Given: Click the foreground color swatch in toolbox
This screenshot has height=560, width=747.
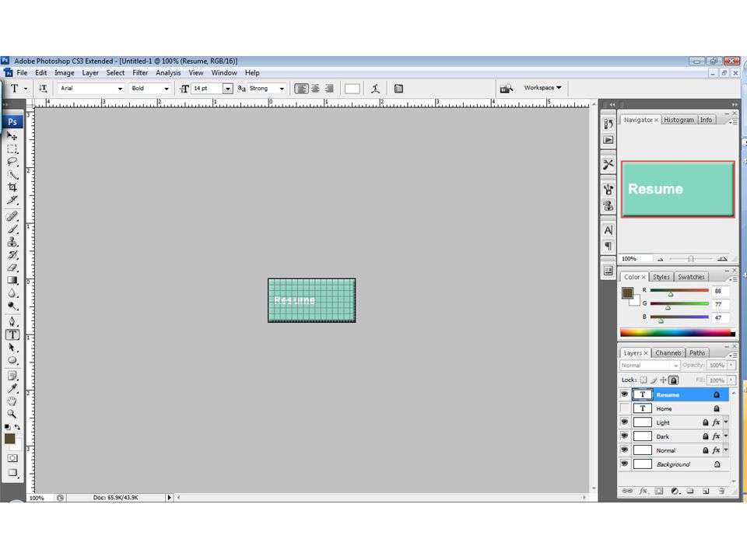Looking at the screenshot, I should click(9, 439).
